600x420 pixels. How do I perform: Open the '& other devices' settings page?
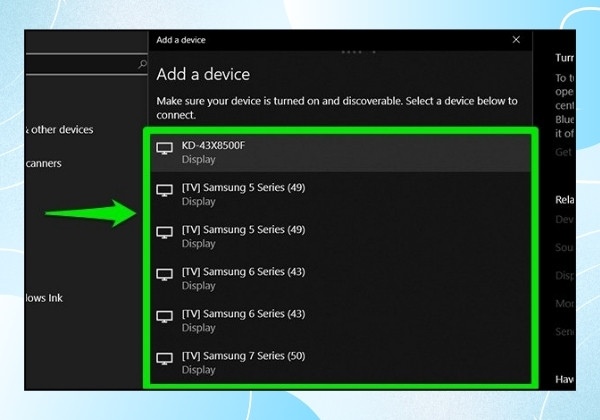59,130
